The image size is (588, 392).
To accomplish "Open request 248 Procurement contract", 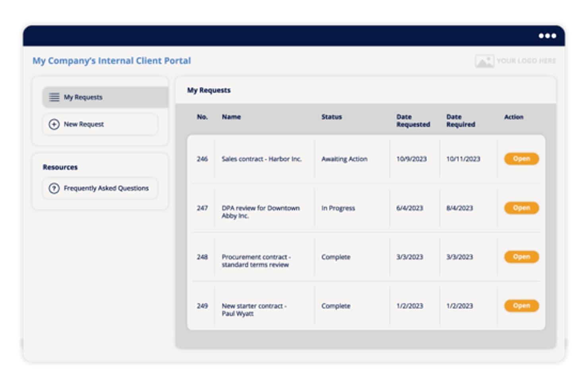I will [x=521, y=257].
